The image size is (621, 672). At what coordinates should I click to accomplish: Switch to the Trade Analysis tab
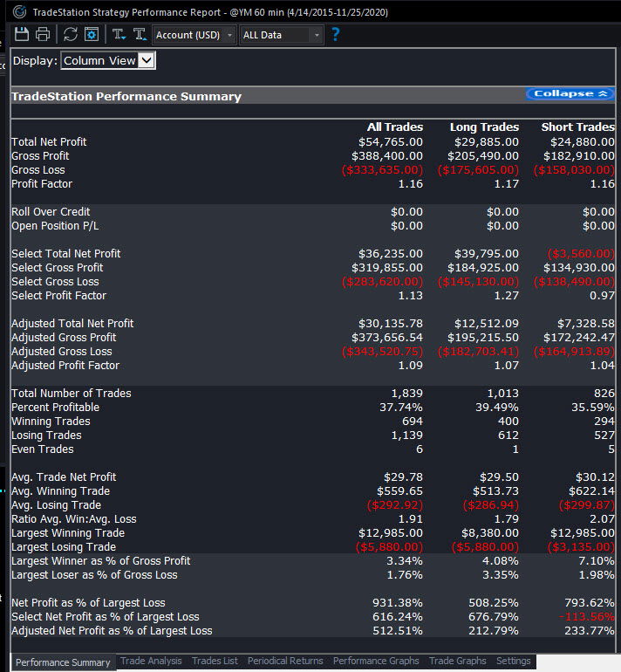[x=151, y=661]
